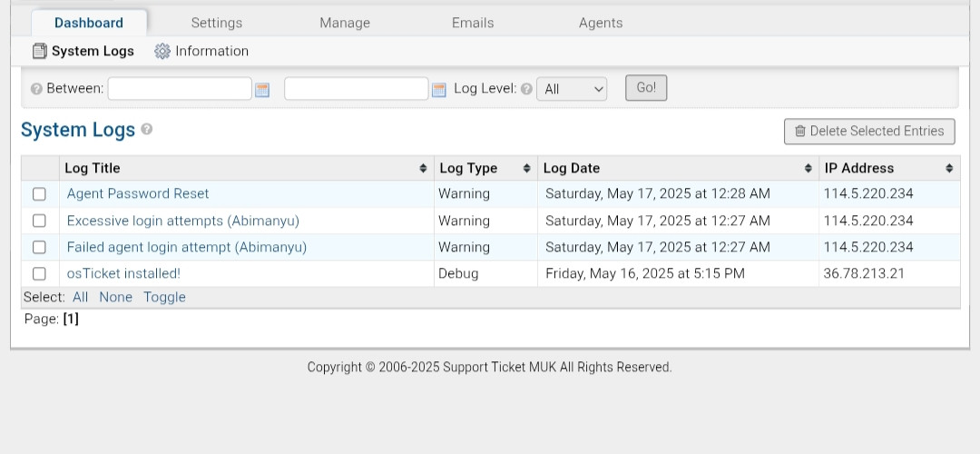Viewport: 980px width, 454px height.
Task: Tick the osTicket installed! row checkbox
Action: click(39, 273)
